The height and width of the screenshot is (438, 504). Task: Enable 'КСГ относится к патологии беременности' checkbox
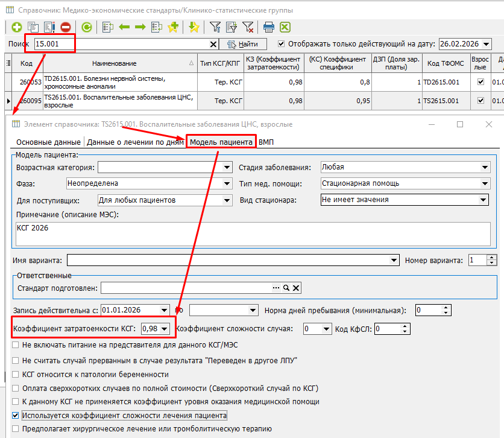pyautogui.click(x=16, y=374)
